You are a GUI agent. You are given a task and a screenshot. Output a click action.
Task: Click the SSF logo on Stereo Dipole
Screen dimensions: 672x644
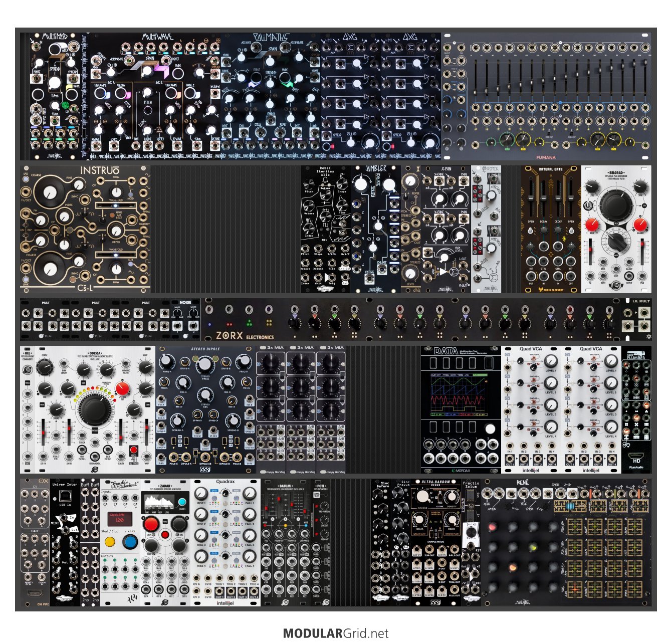click(x=205, y=470)
